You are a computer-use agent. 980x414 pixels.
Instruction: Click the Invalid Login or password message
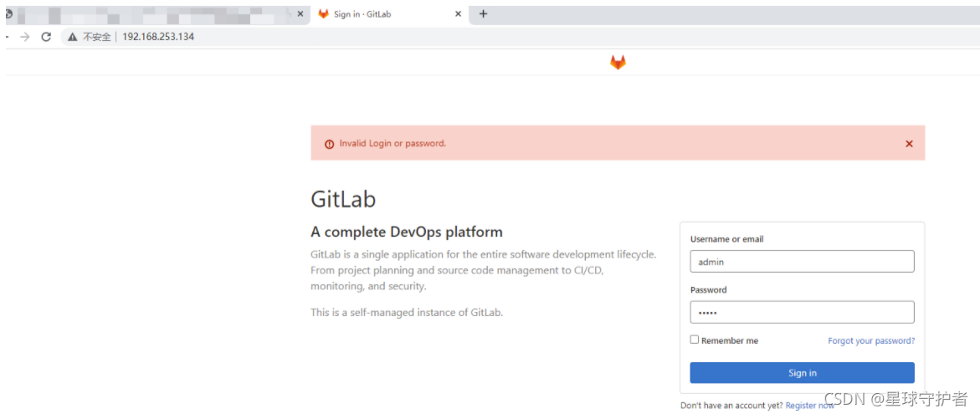393,144
